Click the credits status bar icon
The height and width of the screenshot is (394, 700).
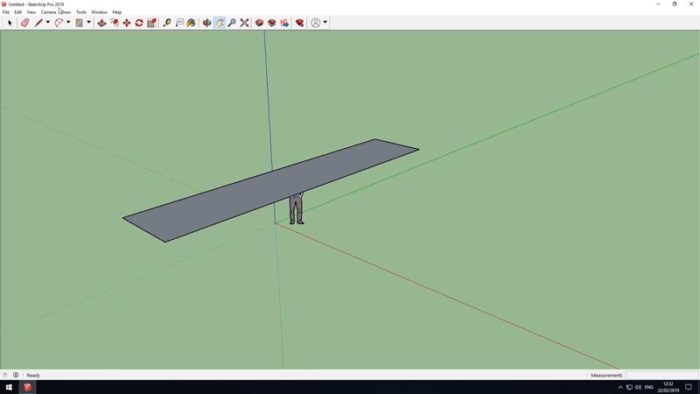pyautogui.click(x=16, y=375)
